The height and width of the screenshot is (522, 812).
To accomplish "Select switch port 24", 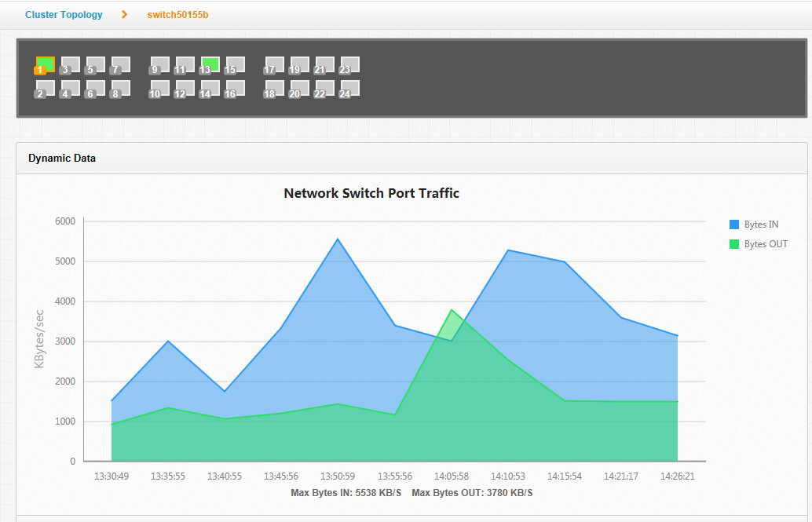I will (350, 89).
